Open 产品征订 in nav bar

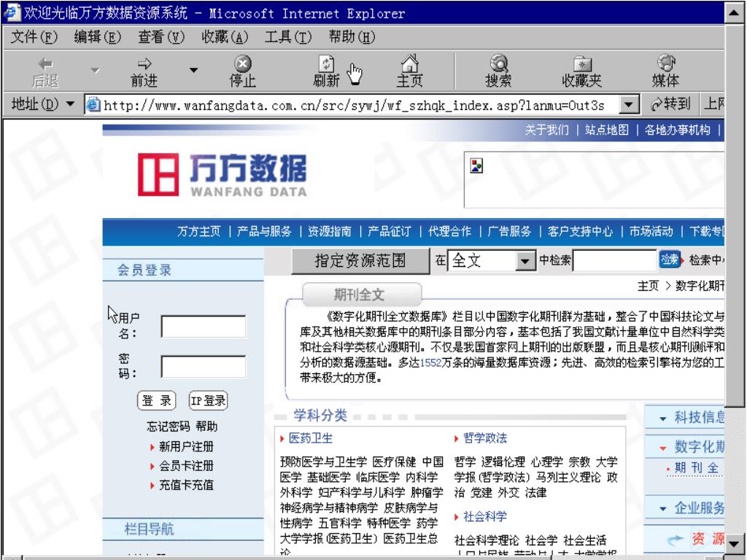(x=390, y=231)
